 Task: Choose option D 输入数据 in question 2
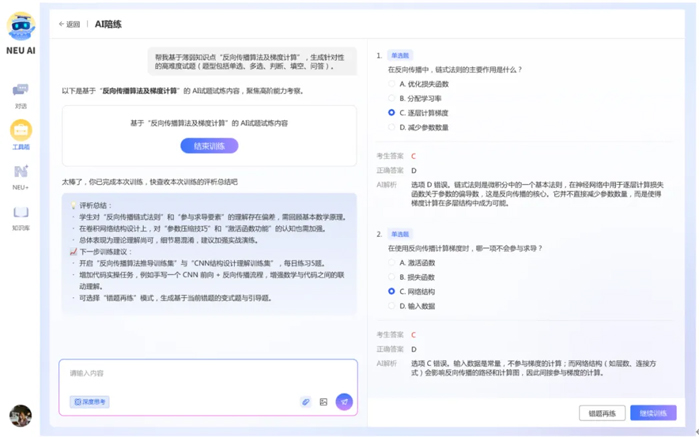pyautogui.click(x=391, y=306)
